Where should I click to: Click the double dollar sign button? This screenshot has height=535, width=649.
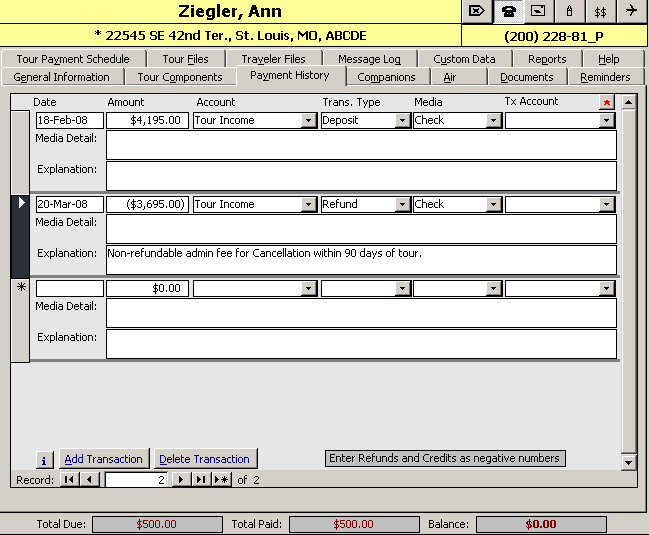(600, 12)
